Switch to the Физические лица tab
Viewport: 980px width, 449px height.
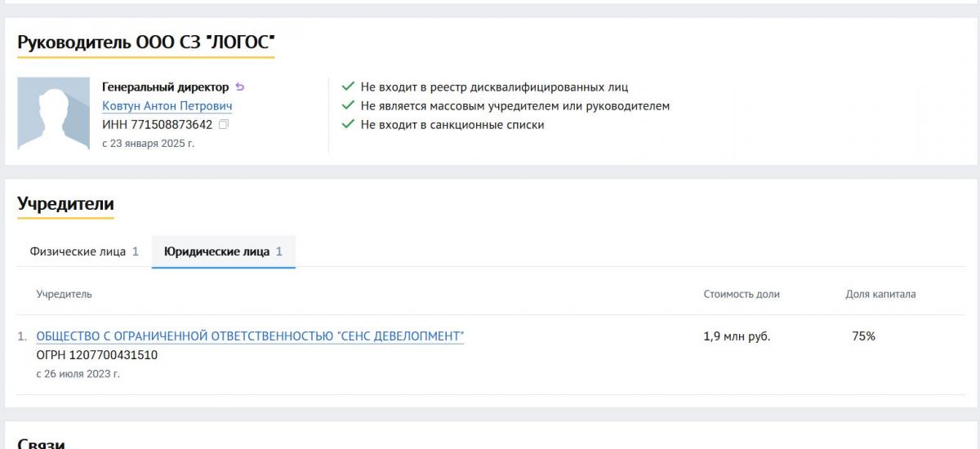tap(84, 251)
